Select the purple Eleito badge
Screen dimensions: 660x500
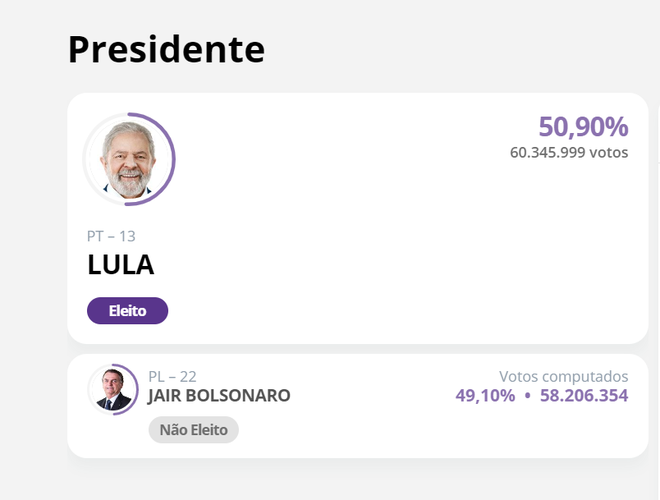pyautogui.click(x=128, y=311)
